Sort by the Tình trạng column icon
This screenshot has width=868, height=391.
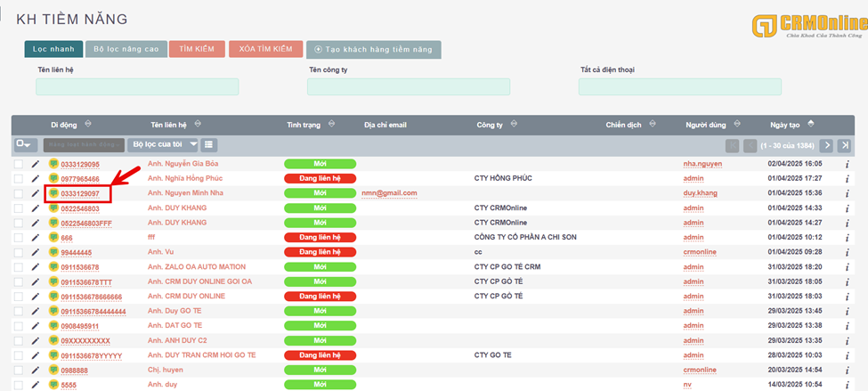point(331,124)
